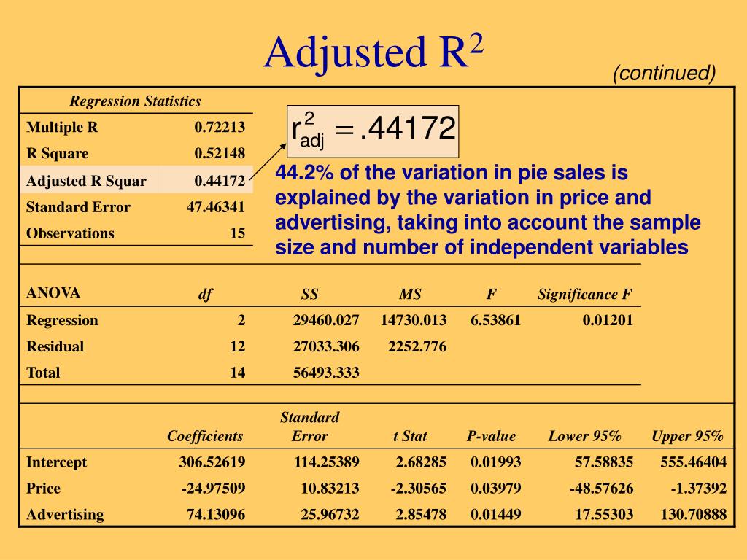Select the Residual MS value 2252.776
Viewport: 747px width, 560px height.
point(417,346)
